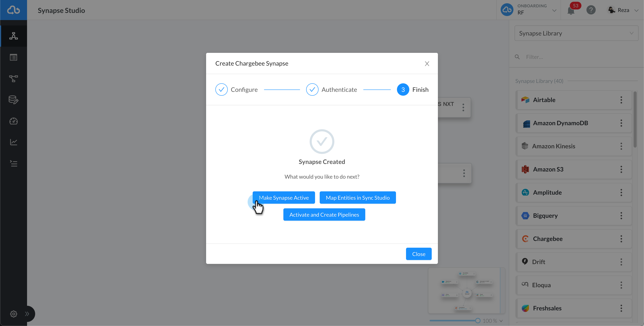Click Make Synapse Active button

click(x=284, y=198)
